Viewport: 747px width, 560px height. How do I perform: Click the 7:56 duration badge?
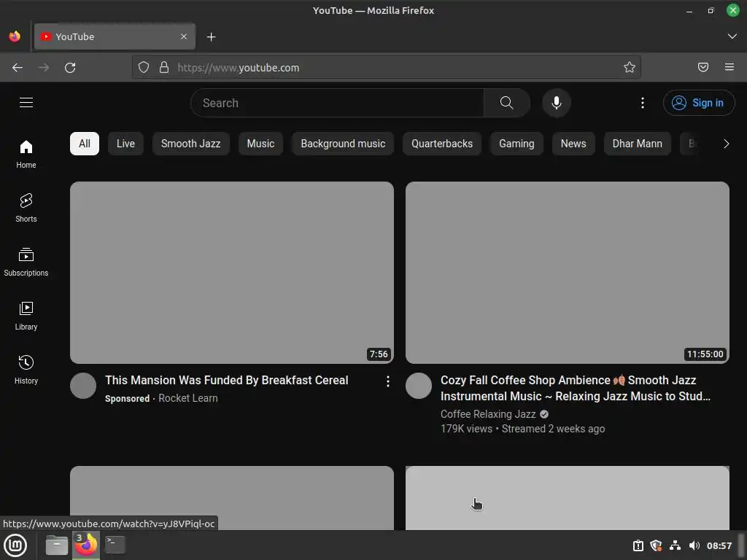pyautogui.click(x=379, y=354)
